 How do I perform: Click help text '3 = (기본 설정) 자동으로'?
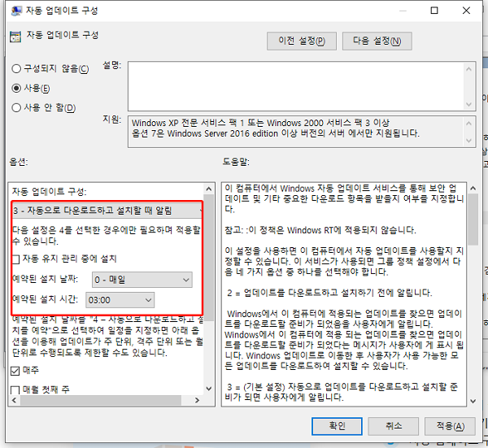pos(342,392)
